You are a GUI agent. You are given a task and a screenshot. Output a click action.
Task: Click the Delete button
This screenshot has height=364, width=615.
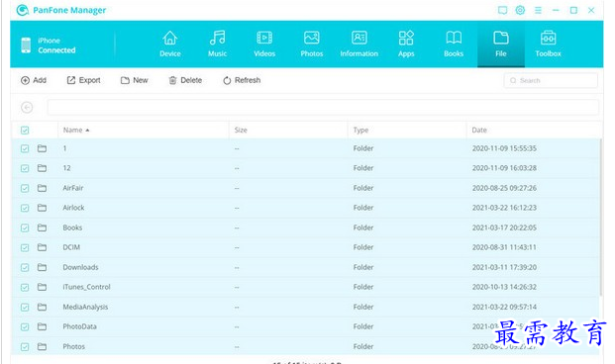click(x=185, y=80)
